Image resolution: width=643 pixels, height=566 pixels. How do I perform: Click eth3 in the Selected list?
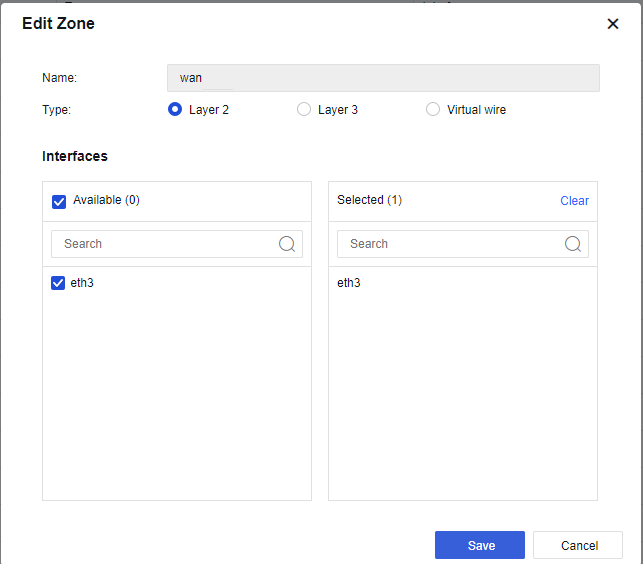[349, 283]
